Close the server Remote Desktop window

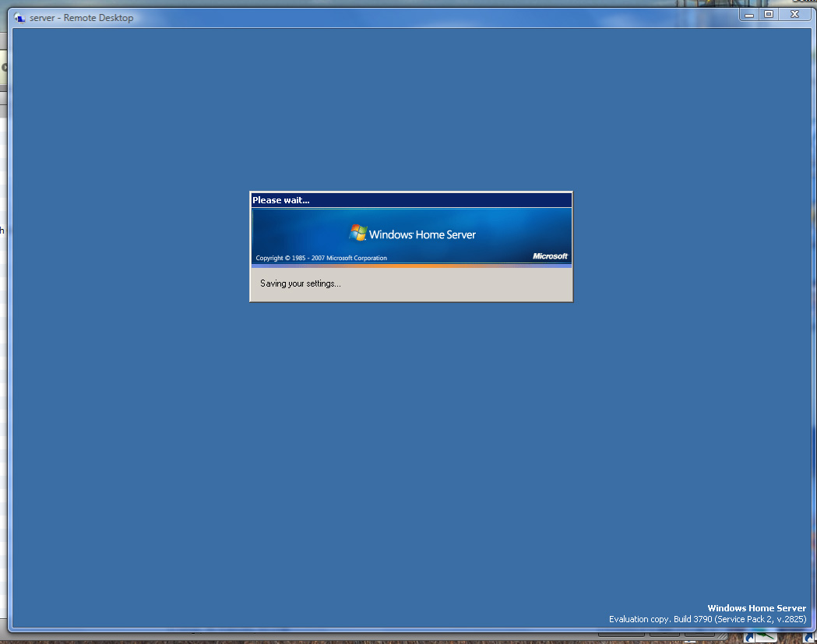coord(794,15)
